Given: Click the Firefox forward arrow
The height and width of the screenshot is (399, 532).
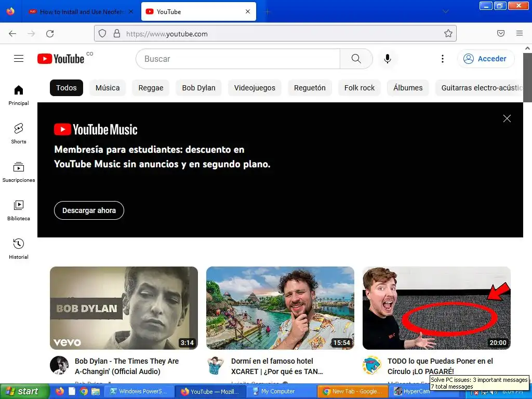Looking at the screenshot, I should [31, 34].
